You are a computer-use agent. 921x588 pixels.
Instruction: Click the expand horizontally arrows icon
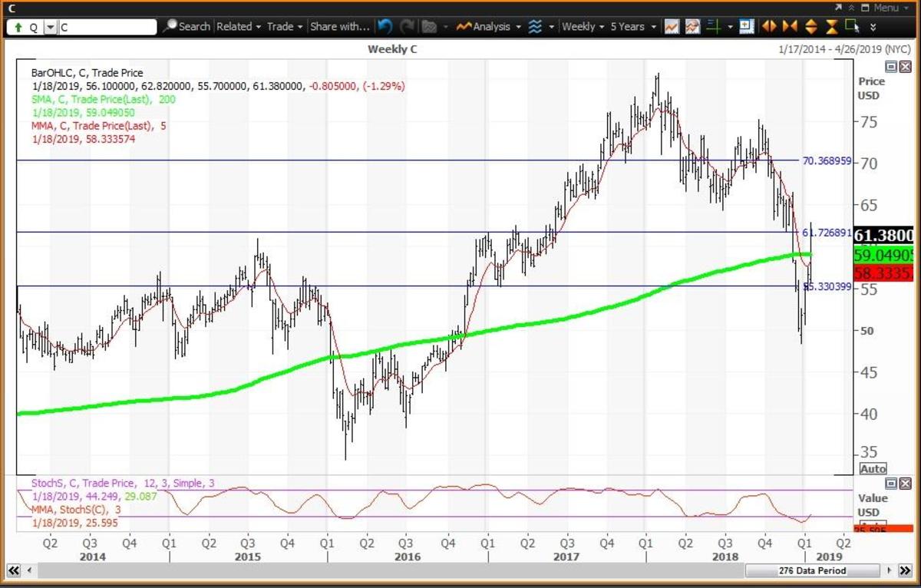pos(769,26)
